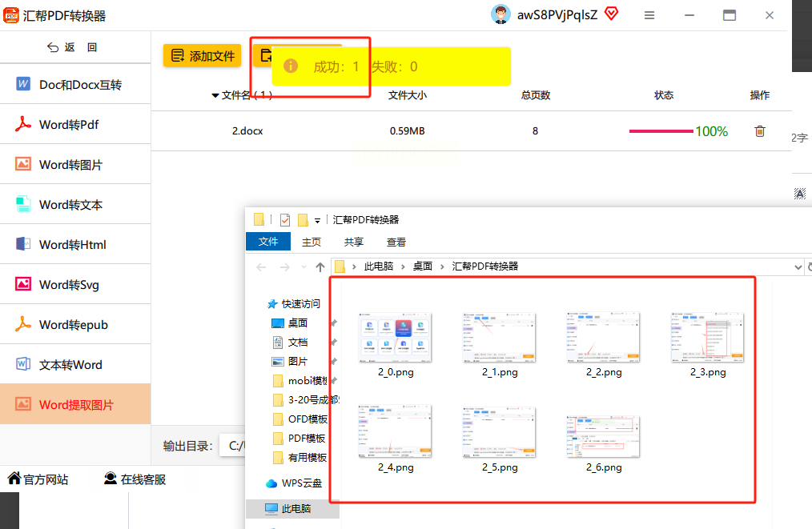Click the 添加文件 button
This screenshot has height=529, width=812.
coord(203,55)
